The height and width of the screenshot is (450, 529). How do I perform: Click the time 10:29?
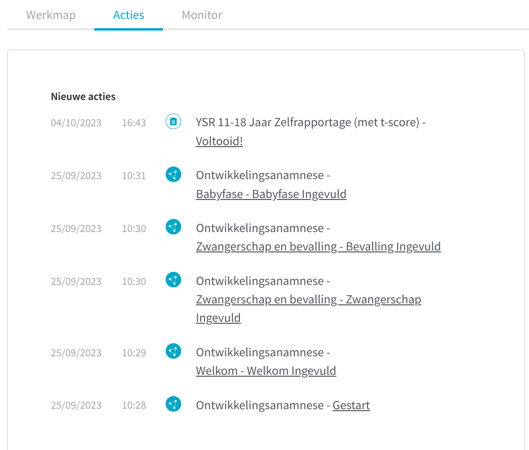[x=134, y=353]
